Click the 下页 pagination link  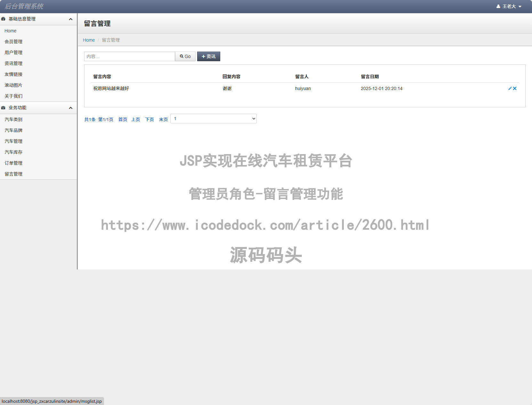click(149, 119)
